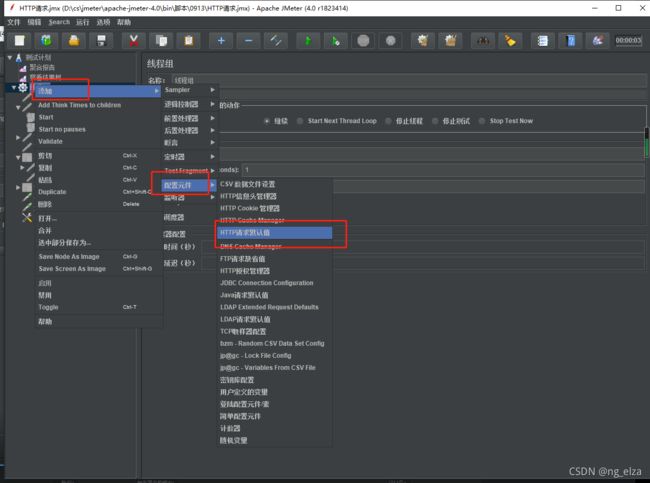Open the 选项 menu in menu bar
The width and height of the screenshot is (650, 483).
click(103, 22)
